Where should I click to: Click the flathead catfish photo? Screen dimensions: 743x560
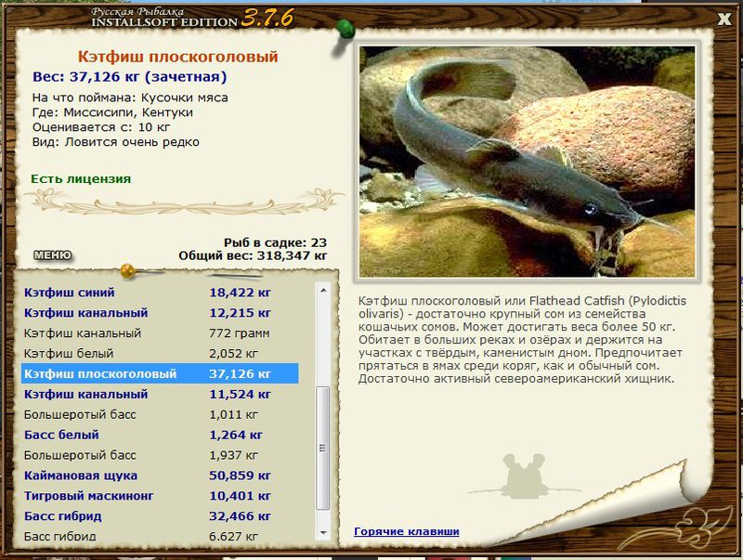pyautogui.click(x=527, y=162)
